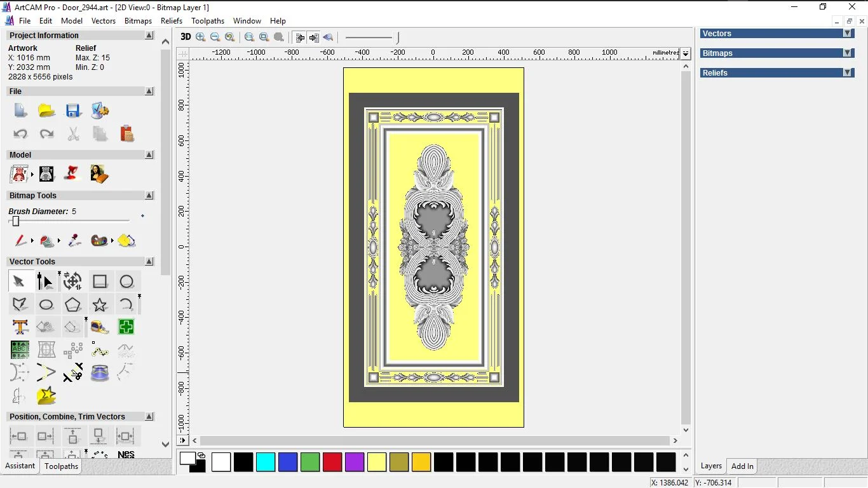Viewport: 868px width, 488px height.
Task: Select the Vector Text tool
Action: click(20, 327)
